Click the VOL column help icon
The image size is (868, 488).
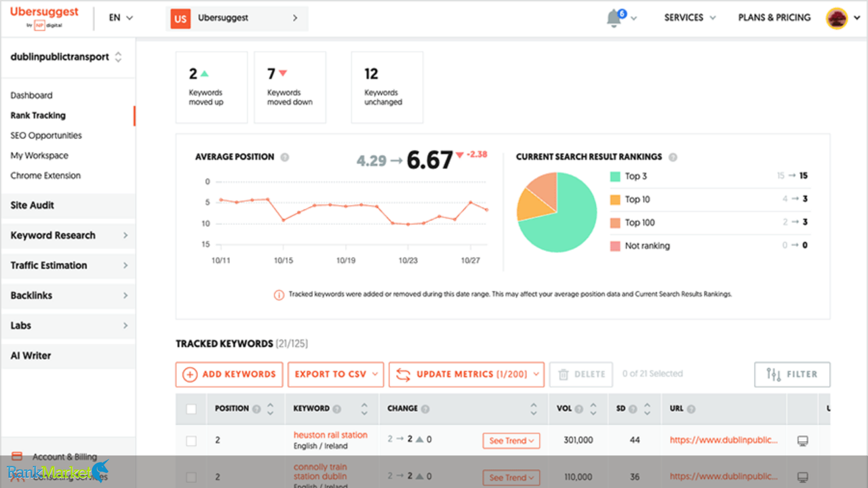579,409
